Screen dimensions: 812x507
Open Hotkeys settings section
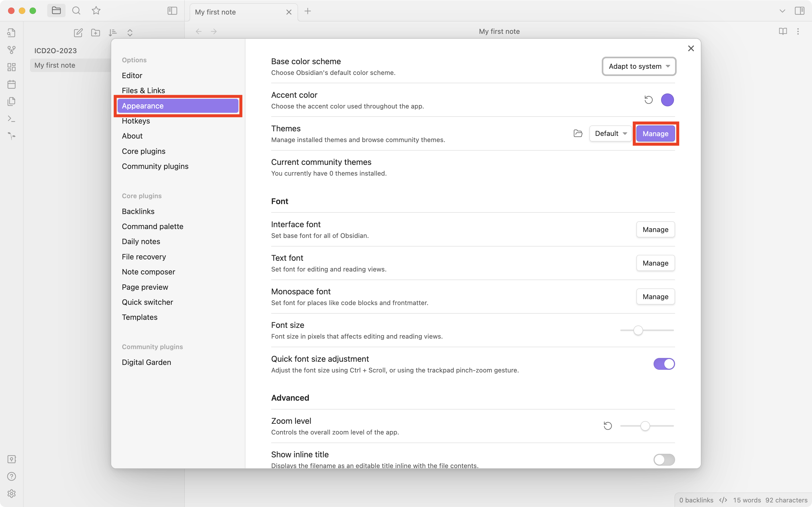pyautogui.click(x=178, y=121)
